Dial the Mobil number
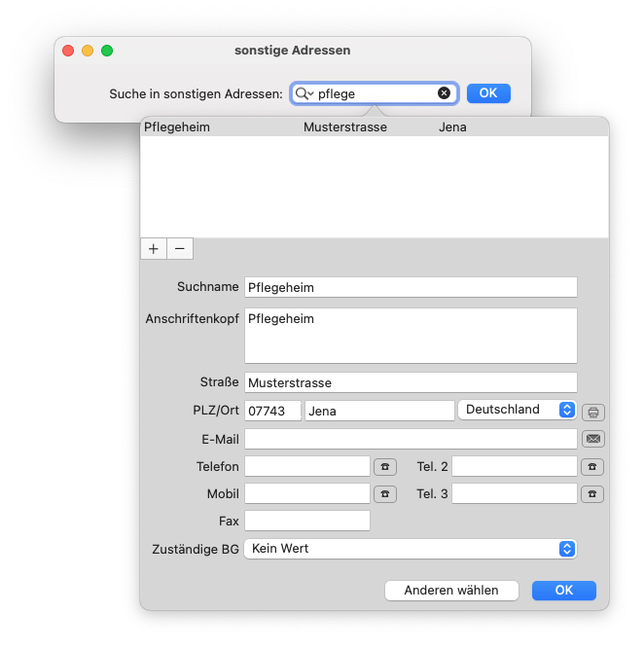Image resolution: width=644 pixels, height=649 pixels. 385,493
